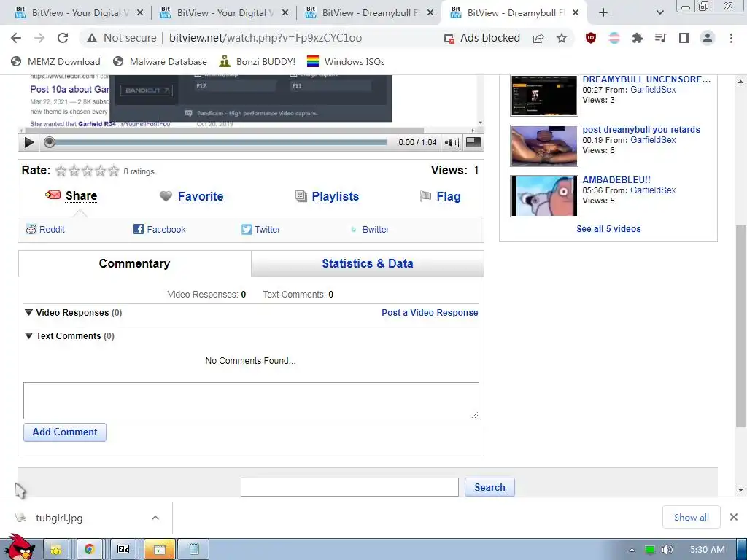Open the tab search dropdown chevron

pos(659,13)
